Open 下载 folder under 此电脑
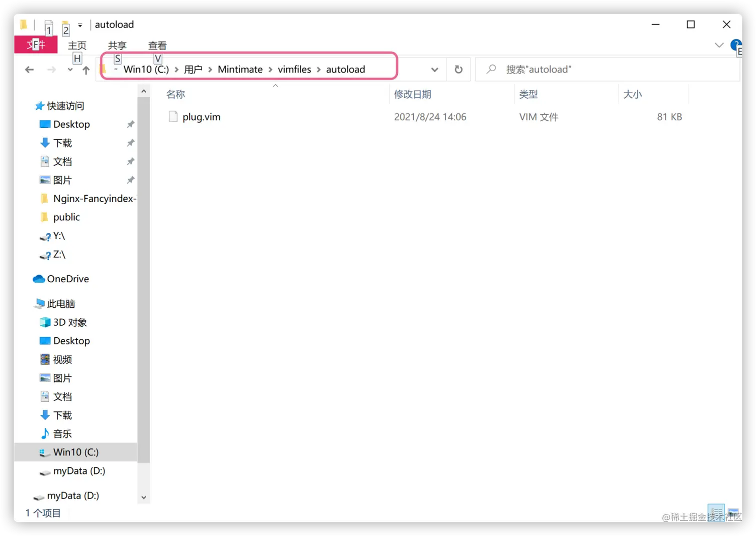 click(x=62, y=415)
